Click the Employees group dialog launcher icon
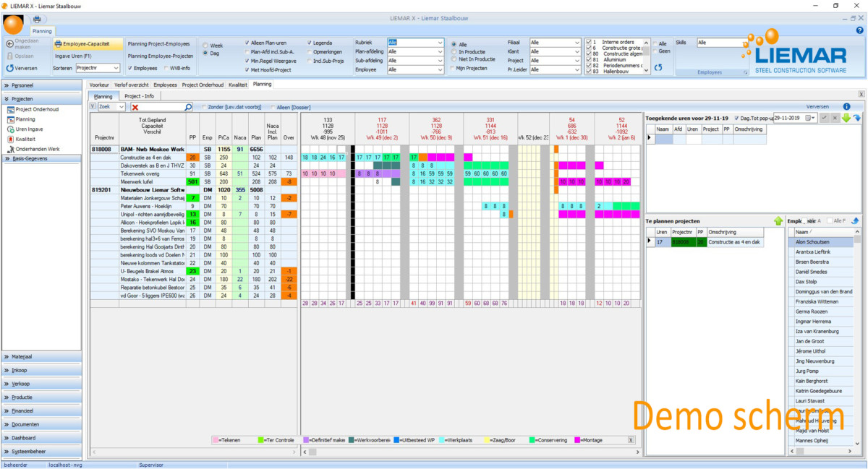Image resolution: width=868 pixels, height=469 pixels. (745, 73)
